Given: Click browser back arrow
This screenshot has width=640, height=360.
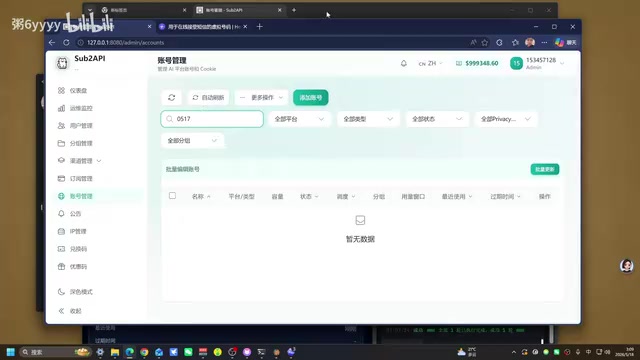Looking at the screenshot, I should [52, 42].
